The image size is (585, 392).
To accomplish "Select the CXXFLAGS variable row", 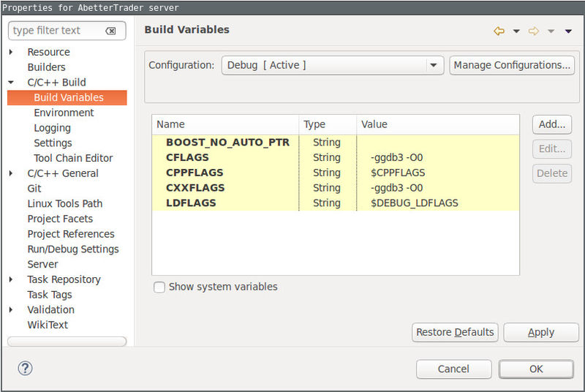I will pyautogui.click(x=336, y=188).
